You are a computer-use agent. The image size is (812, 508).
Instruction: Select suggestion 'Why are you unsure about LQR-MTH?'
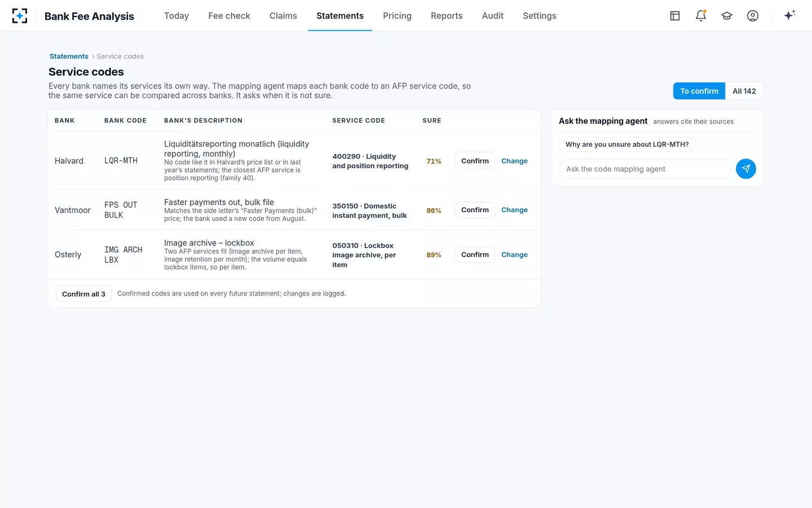tap(627, 144)
